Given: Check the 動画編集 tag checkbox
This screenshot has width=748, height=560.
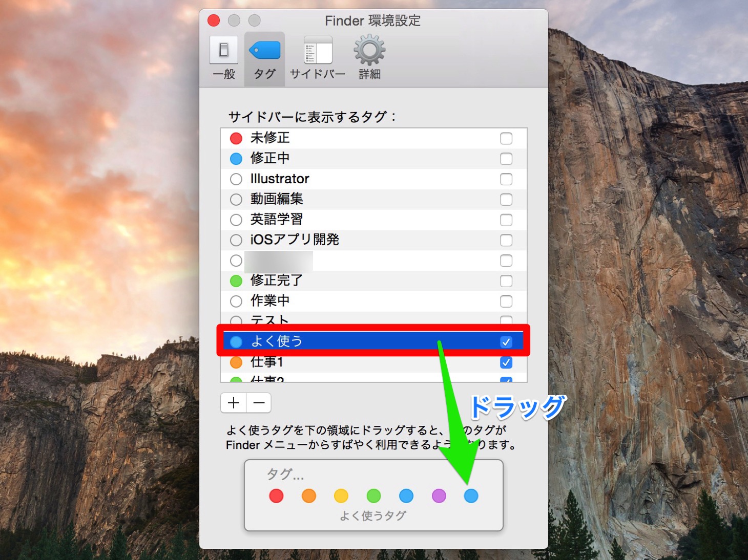Looking at the screenshot, I should pyautogui.click(x=506, y=200).
